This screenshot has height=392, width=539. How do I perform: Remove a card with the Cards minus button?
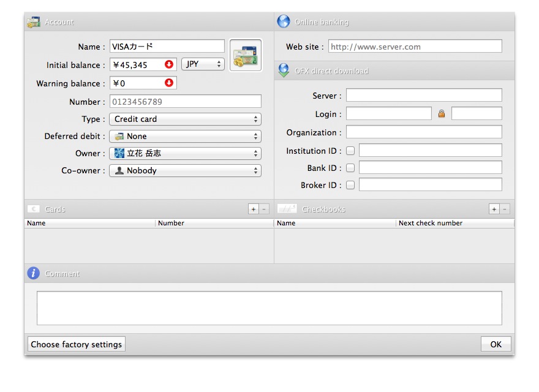(x=264, y=209)
